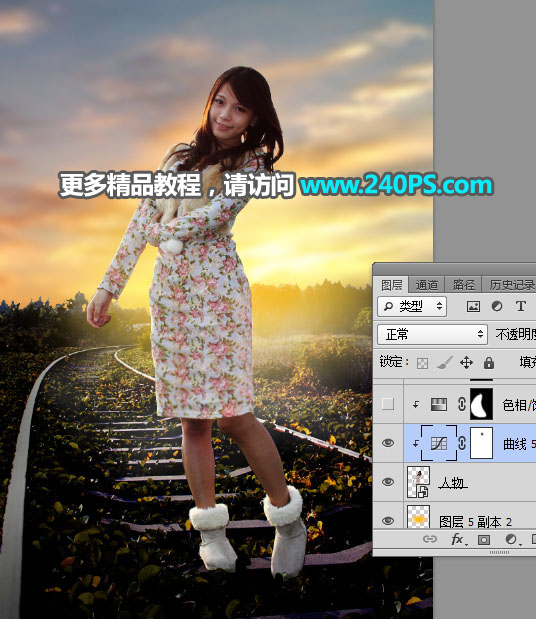Click the Curves 5 adjustment icon
This screenshot has height=619, width=536.
(439, 443)
